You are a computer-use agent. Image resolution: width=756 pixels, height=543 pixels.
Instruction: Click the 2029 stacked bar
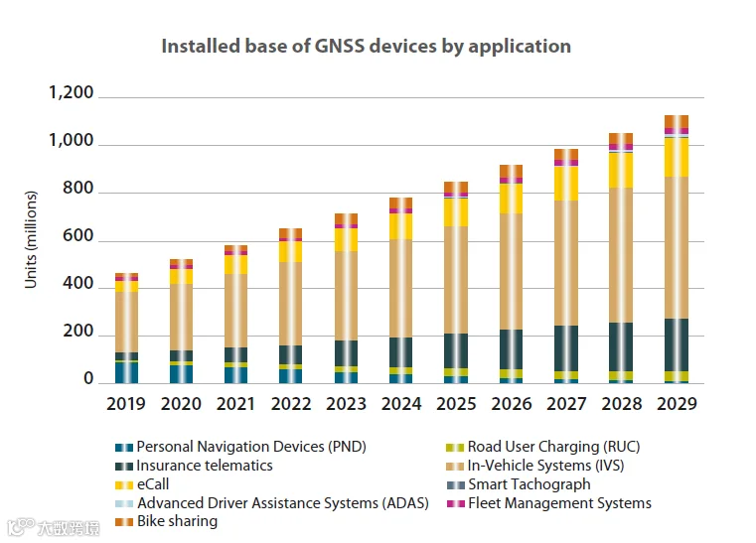(677, 249)
